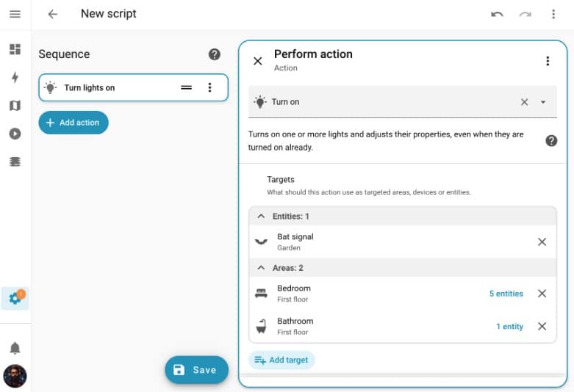This screenshot has height=392, width=574.
Task: Collapse the Entities: 1 group
Action: pyautogui.click(x=261, y=217)
